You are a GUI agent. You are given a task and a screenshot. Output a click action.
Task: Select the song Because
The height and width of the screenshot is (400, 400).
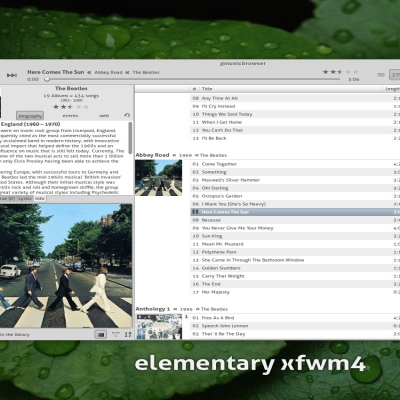click(x=295, y=220)
